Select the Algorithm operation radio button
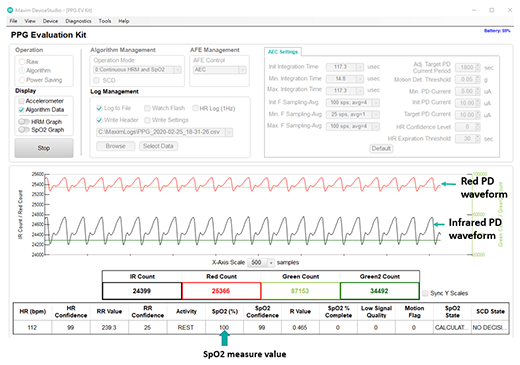Screen dimensions: 520x365 [22, 71]
